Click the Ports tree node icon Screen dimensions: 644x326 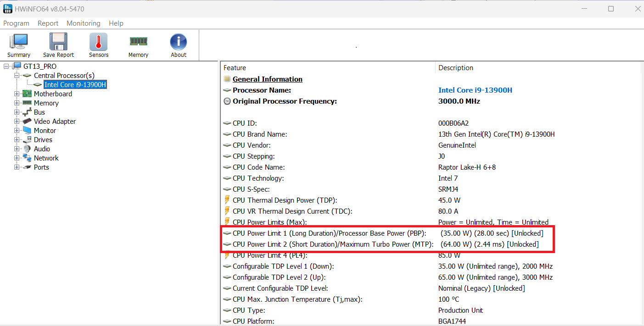[27, 167]
